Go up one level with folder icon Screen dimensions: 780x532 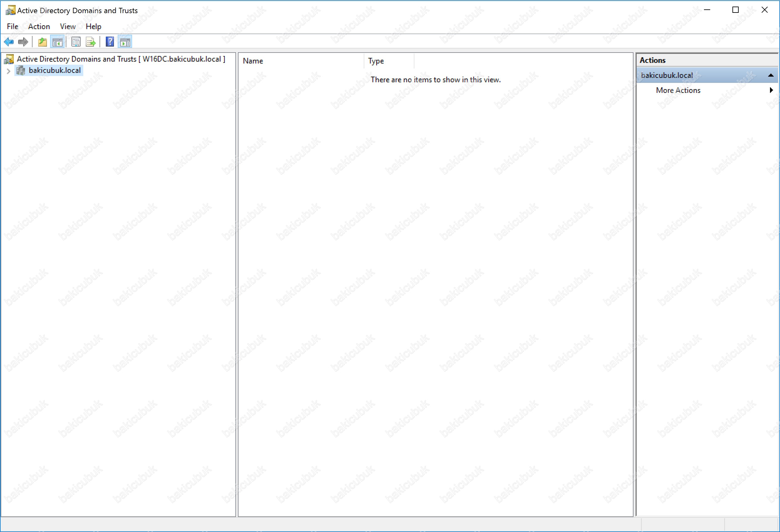(43, 42)
